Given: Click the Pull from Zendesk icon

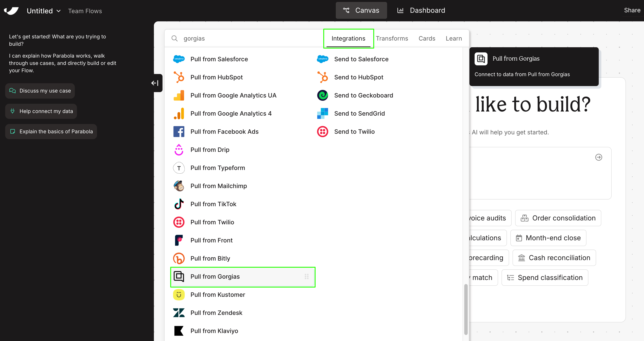Looking at the screenshot, I should click(x=179, y=313).
